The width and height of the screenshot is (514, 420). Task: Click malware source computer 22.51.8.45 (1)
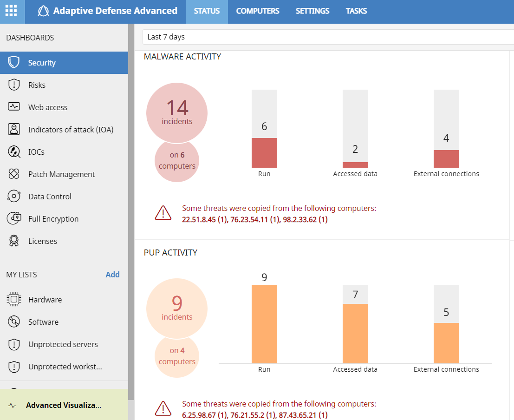tap(205, 219)
